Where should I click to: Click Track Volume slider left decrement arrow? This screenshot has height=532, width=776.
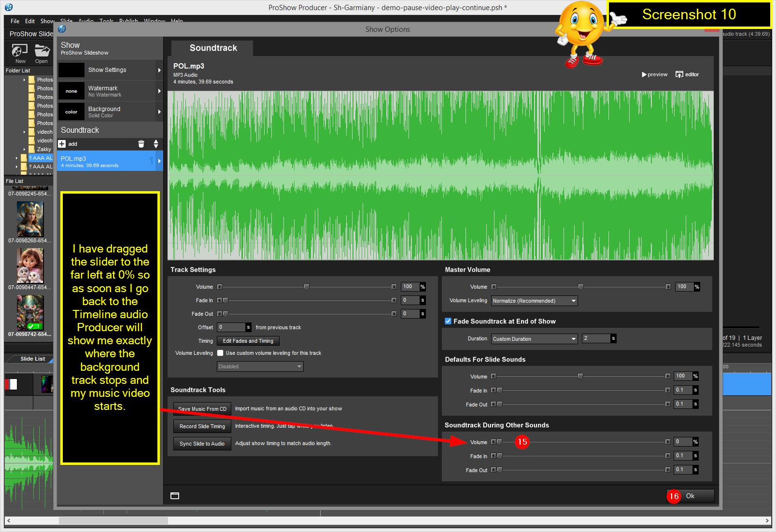220,287
